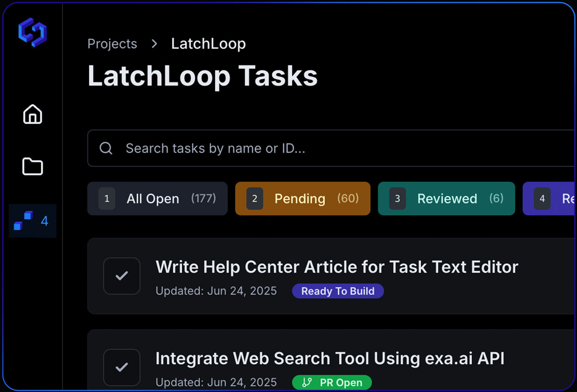This screenshot has width=577, height=392.
Task: Click the LatchLoop breadcrumb link
Action: pyautogui.click(x=208, y=44)
